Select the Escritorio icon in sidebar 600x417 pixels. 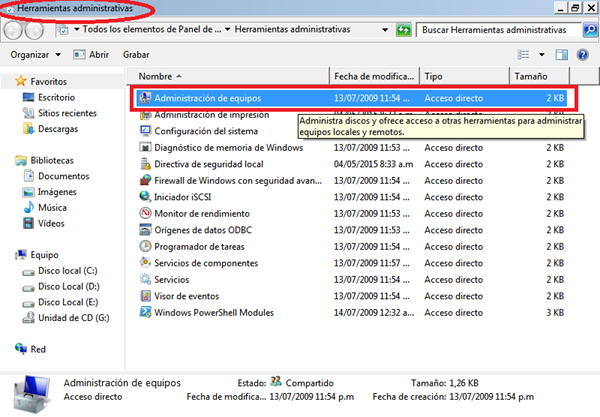(28, 97)
